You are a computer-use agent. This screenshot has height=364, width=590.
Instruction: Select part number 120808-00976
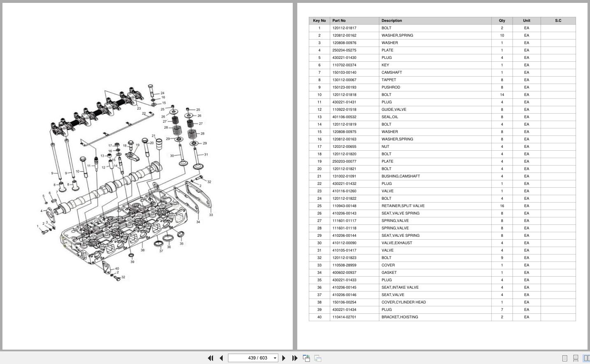coord(345,43)
